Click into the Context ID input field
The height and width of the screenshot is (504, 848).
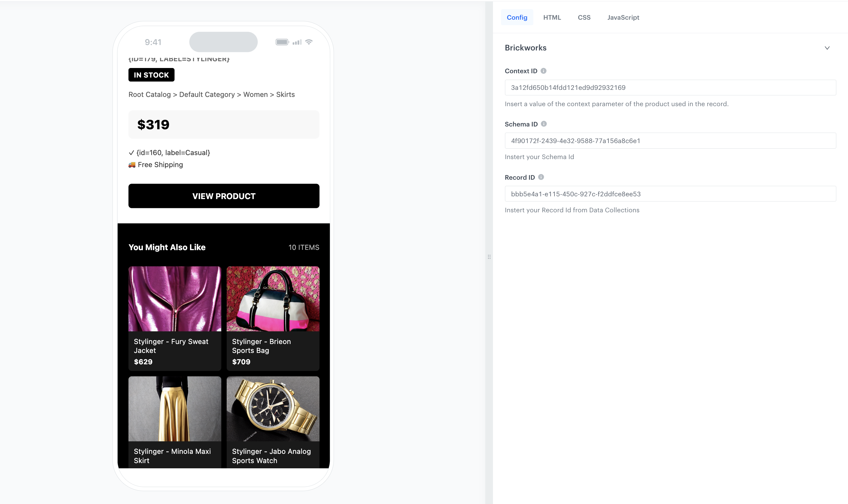point(670,88)
